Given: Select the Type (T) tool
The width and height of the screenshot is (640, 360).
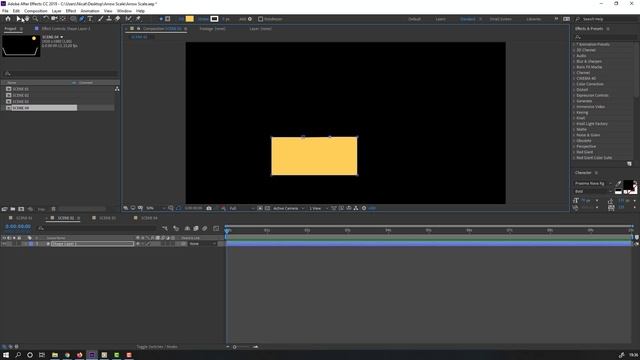Looking at the screenshot, I should [90, 19].
